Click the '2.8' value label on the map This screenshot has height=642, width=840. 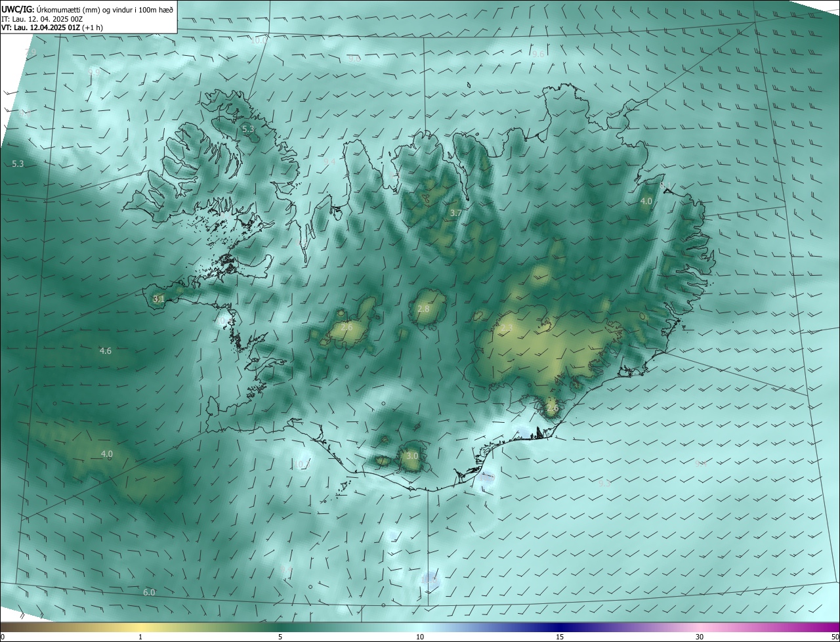(423, 309)
